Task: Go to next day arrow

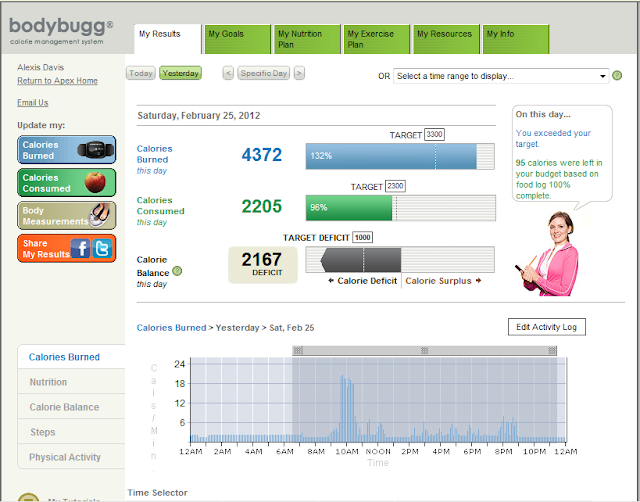Action: pos(299,73)
